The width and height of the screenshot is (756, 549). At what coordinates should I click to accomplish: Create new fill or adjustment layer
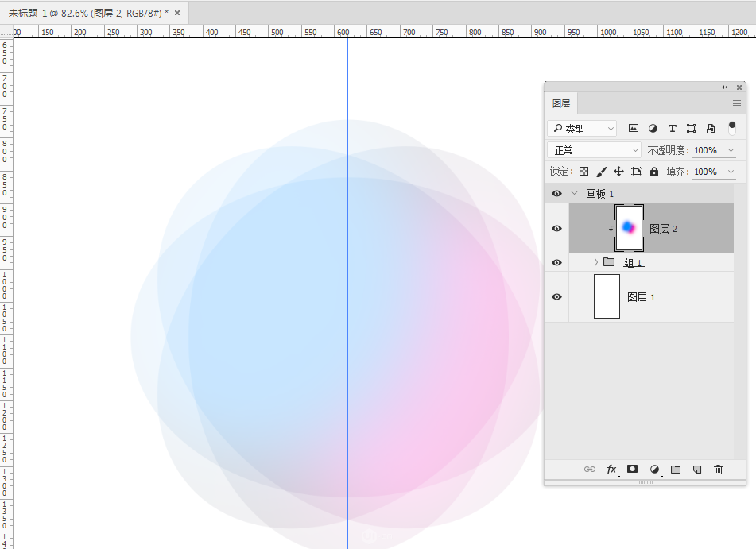click(654, 470)
